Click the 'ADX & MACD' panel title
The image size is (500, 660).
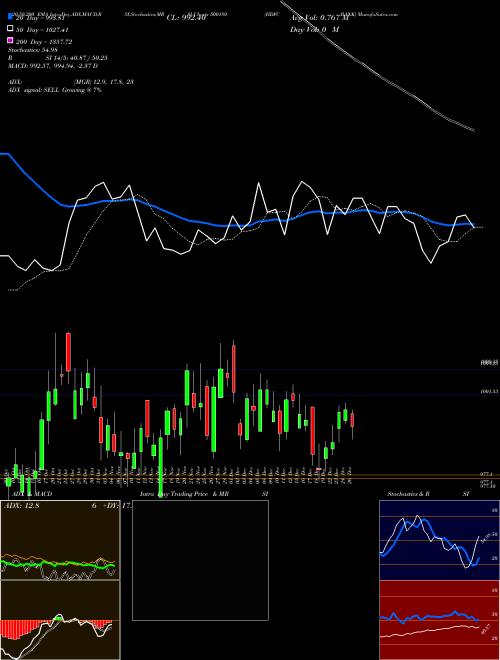click(32, 494)
